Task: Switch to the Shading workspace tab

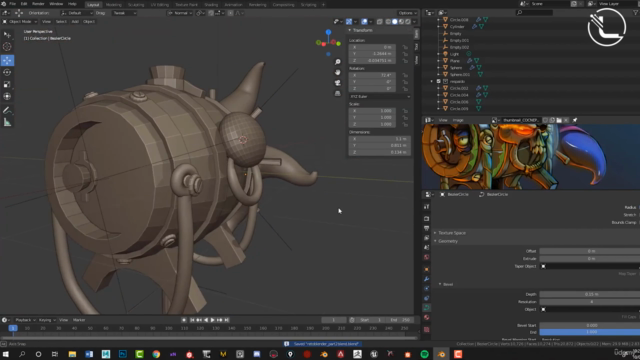Action: click(211, 4)
